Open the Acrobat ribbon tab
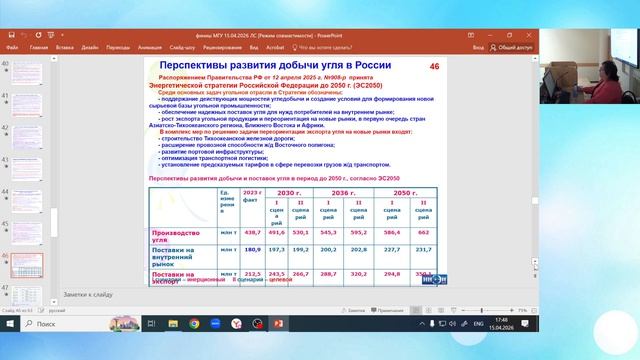Screen dimensions: 640x360 (275, 47)
